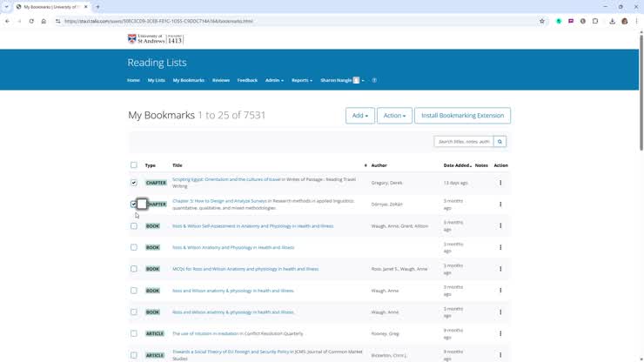Check the MCQs for Ross and Wilson checkbox
The height and width of the screenshot is (362, 644).
click(134, 269)
